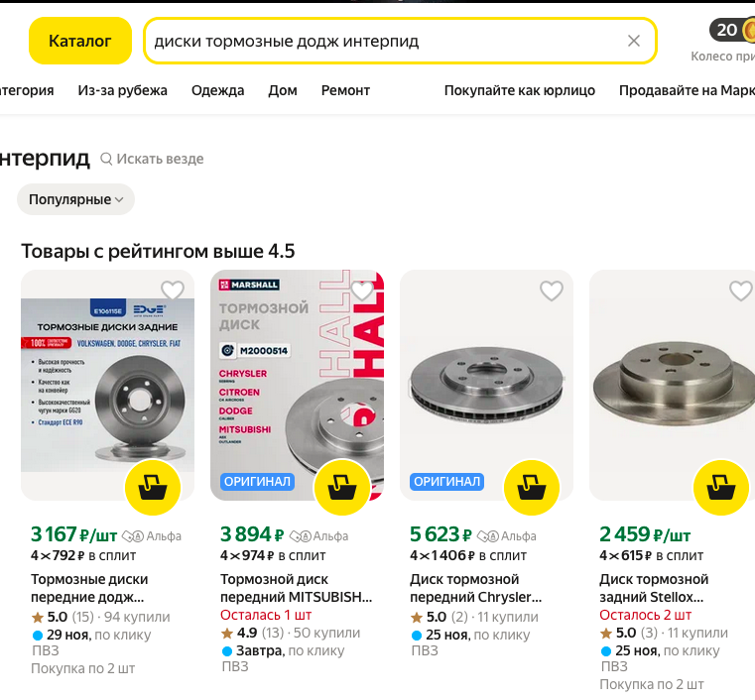Add Stellox rear brake disc to cart
Screen dimensions: 755x700
coord(721,488)
